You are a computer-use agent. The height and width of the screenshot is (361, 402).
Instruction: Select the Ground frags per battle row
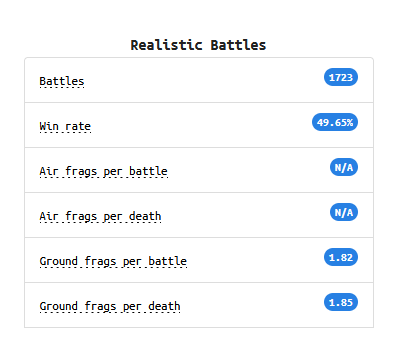pos(199,260)
